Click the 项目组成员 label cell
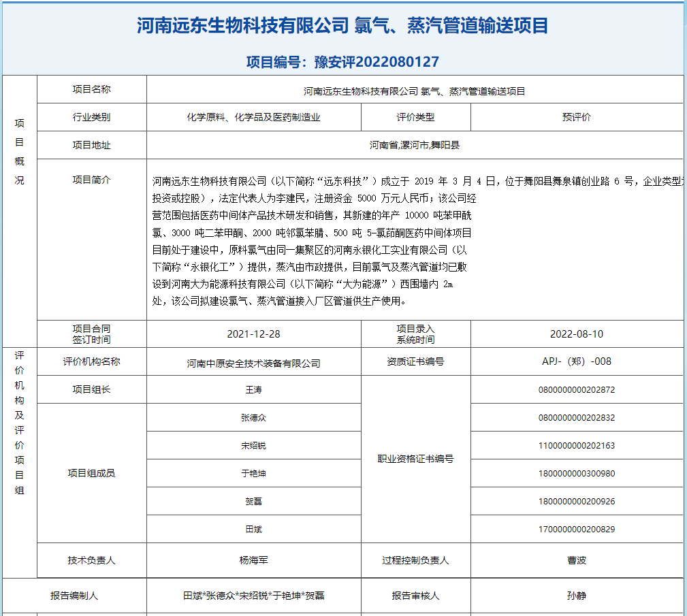687x616 pixels. 91,473
